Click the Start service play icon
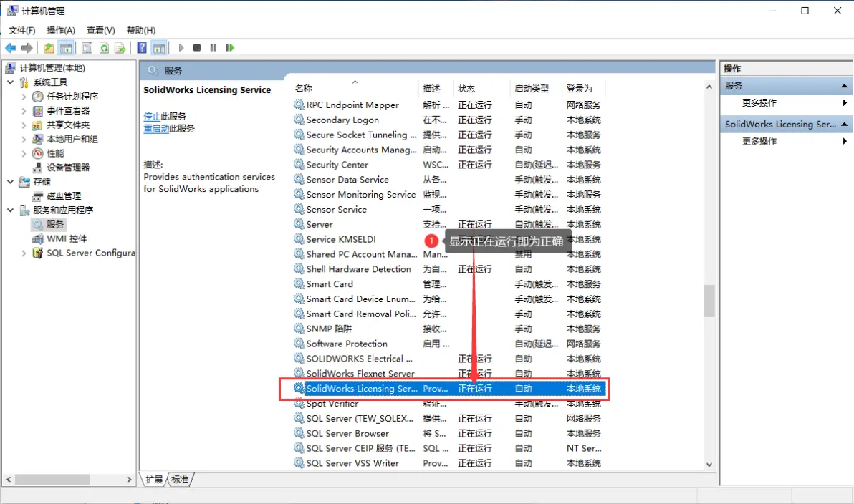Viewport: 854px width, 504px height. (x=181, y=48)
